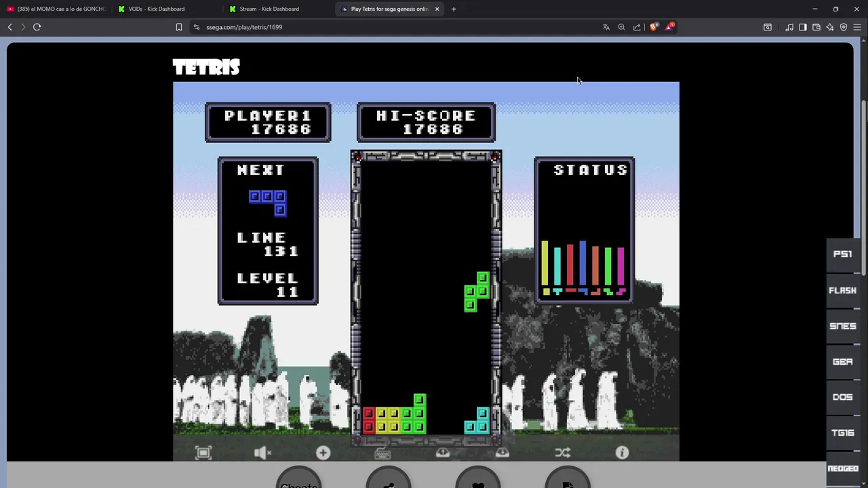Open the SNES platform sidebar link
The image size is (868, 488).
[x=843, y=326]
